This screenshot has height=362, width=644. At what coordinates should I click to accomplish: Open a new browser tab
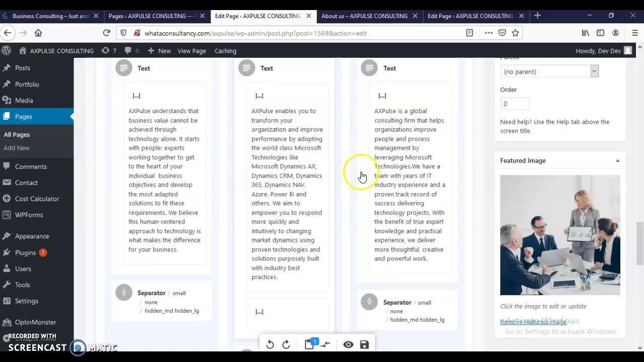pyautogui.click(x=537, y=16)
